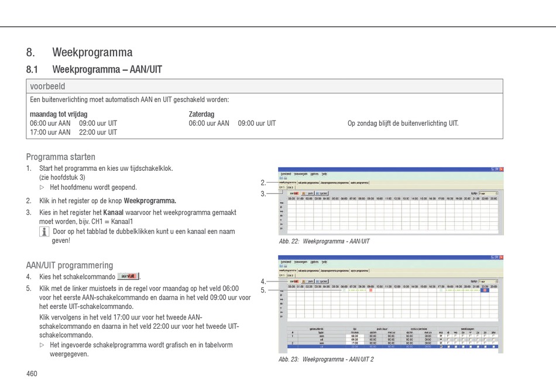Screen dimensions: 556x392
Task: Open the opties menu in the Abb. 23 window
Action: tap(314, 262)
